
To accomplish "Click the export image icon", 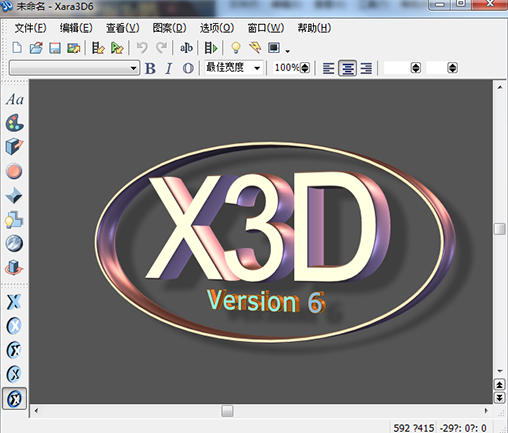I will [x=74, y=48].
